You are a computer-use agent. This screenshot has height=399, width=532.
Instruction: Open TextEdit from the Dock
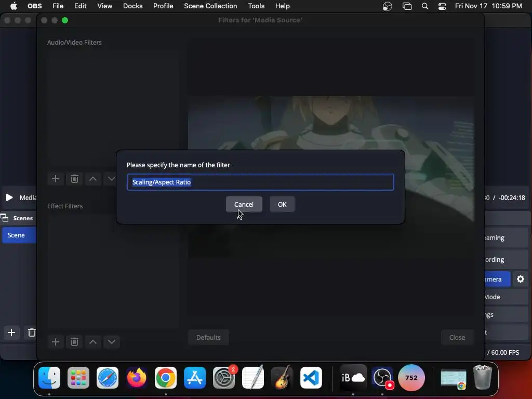[253, 378]
